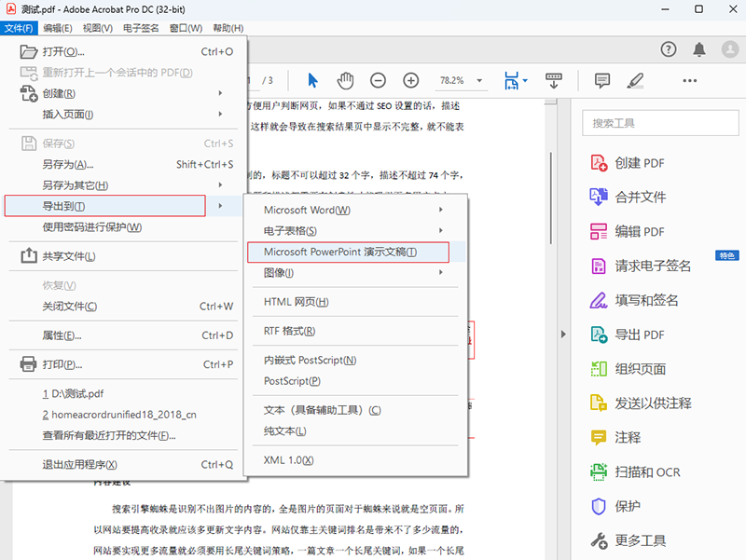Zoom in with the plus icon

point(410,80)
